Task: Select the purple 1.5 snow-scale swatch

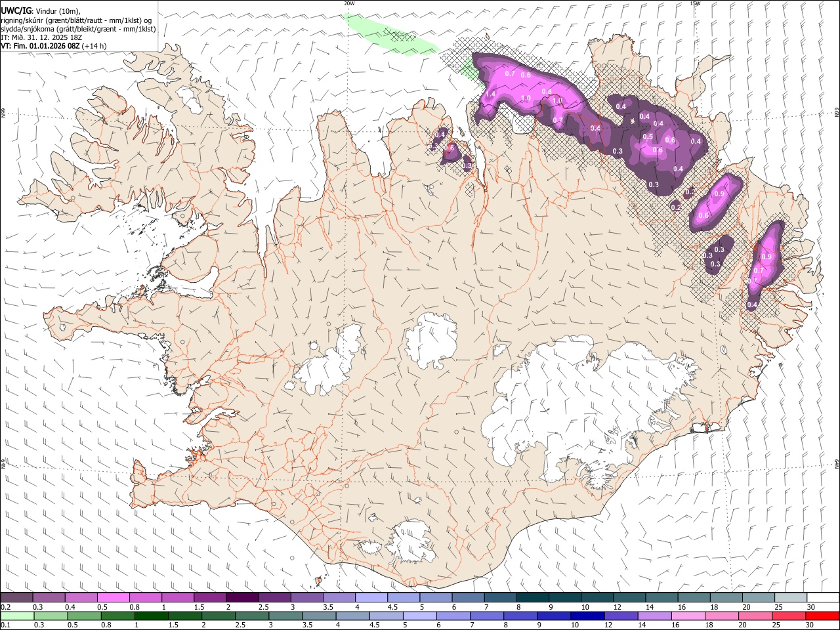Action: (x=210, y=597)
